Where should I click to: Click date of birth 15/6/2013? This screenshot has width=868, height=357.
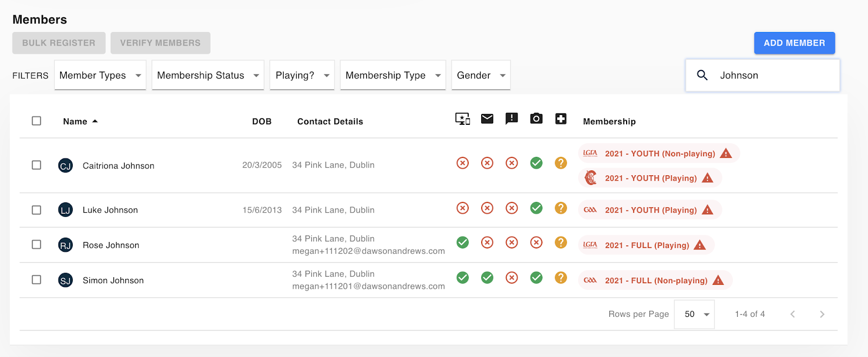pos(262,210)
